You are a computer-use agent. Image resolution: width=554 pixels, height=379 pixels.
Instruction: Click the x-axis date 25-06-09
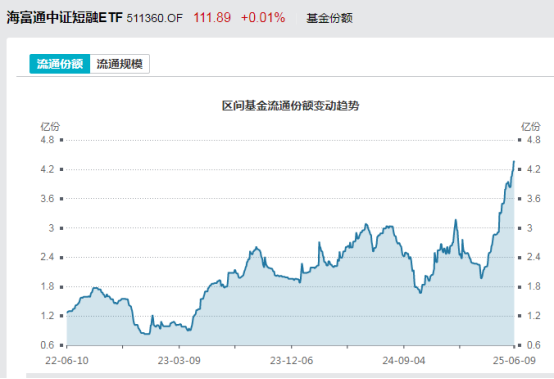[x=514, y=361]
